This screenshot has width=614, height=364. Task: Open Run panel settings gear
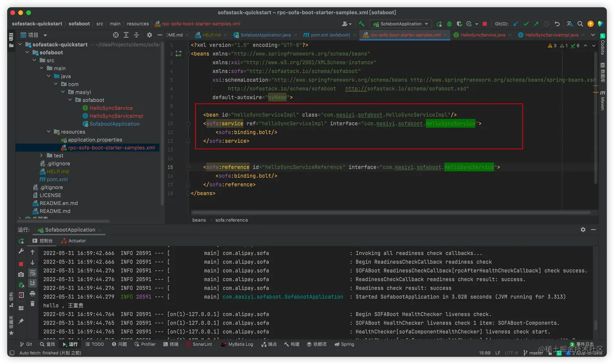(583, 230)
